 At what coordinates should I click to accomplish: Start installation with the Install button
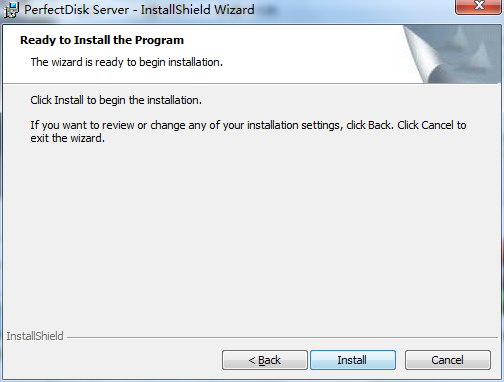[x=353, y=360]
